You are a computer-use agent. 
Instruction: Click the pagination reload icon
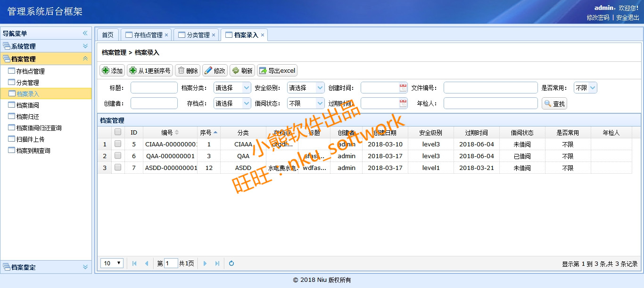point(231,263)
